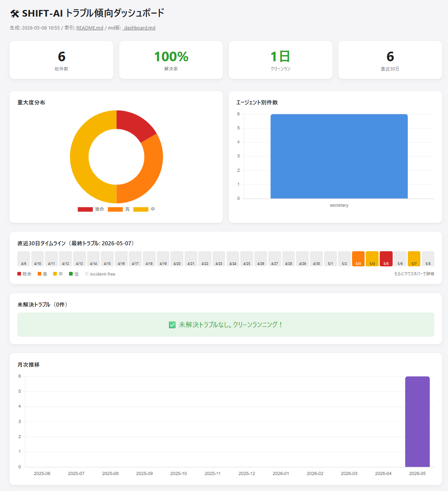Click the secretary axis label
Viewport: 448px width, 491px height.
coord(339,205)
